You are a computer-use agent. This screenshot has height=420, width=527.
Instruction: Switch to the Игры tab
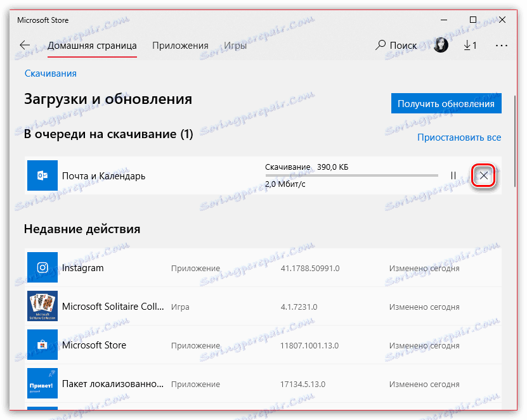click(x=235, y=45)
